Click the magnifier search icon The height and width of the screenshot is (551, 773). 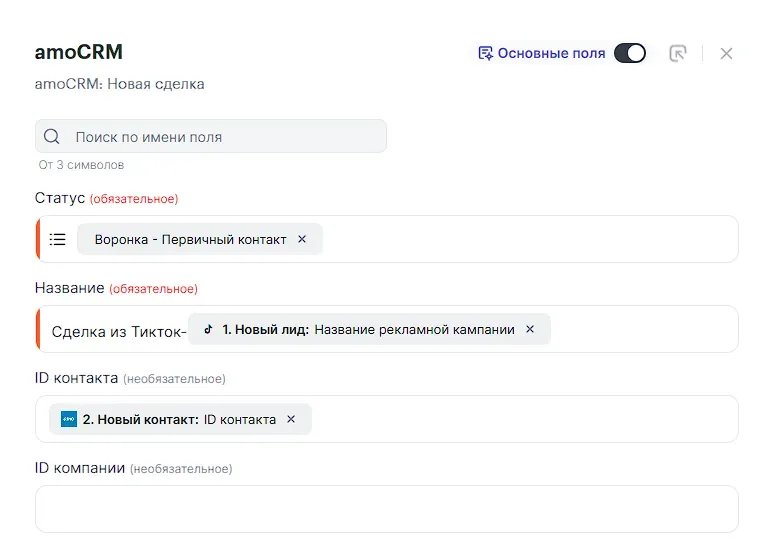52,137
